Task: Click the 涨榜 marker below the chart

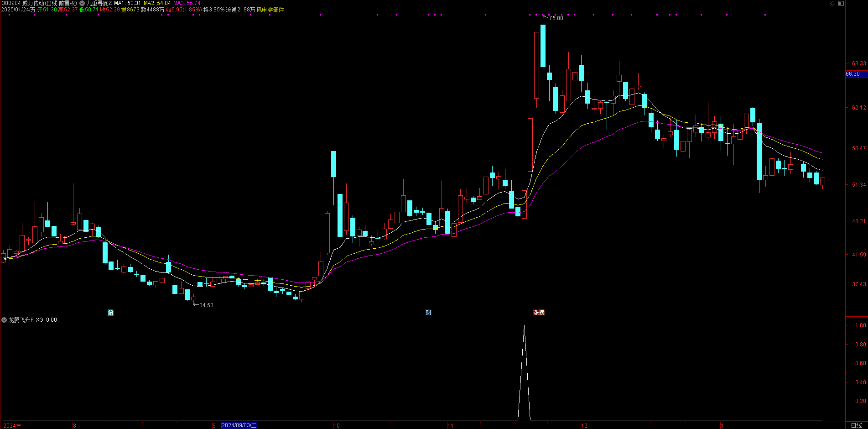Action: (x=539, y=313)
